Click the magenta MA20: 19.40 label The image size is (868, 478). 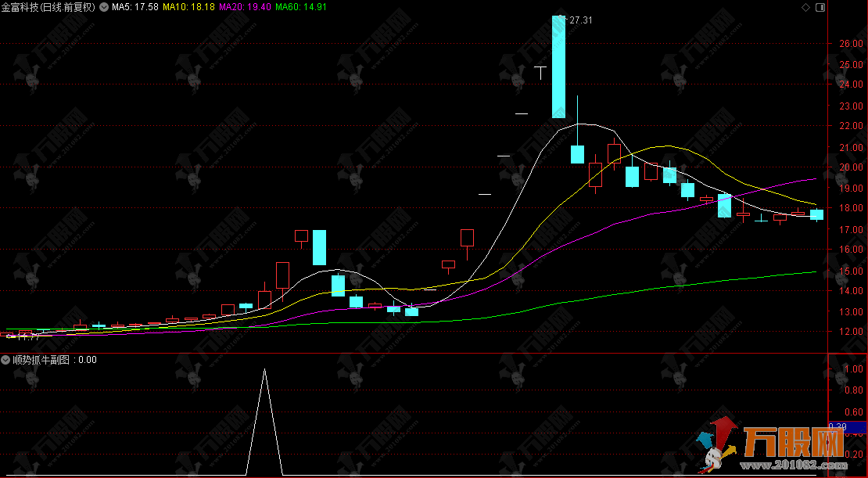point(245,7)
